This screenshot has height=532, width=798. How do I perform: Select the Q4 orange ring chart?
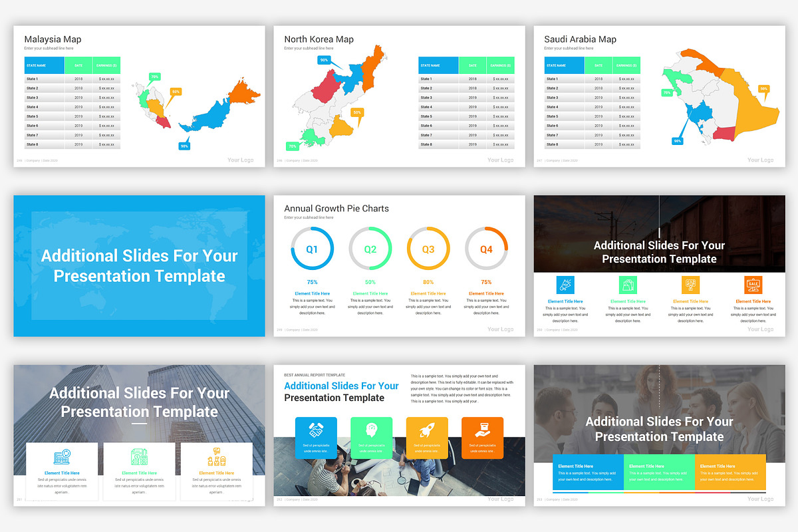pos(486,249)
